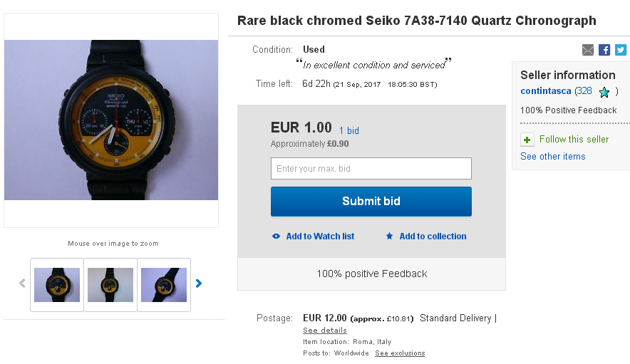This screenshot has width=630, height=364.
Task: Follow this seller
Action: tap(574, 140)
